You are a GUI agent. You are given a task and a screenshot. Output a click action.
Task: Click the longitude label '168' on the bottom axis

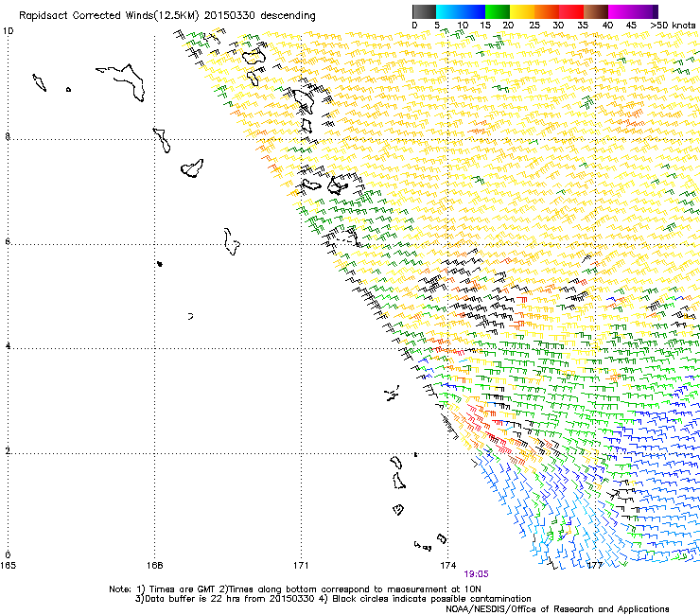coord(155,566)
